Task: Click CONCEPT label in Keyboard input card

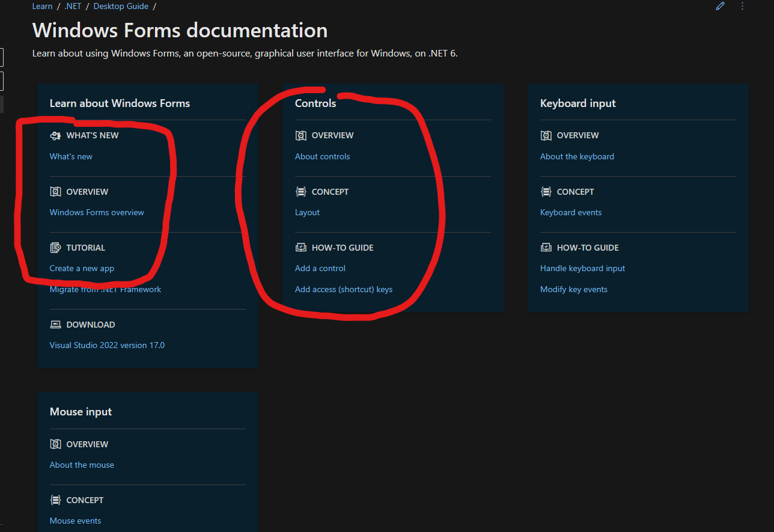Action: pyautogui.click(x=575, y=192)
